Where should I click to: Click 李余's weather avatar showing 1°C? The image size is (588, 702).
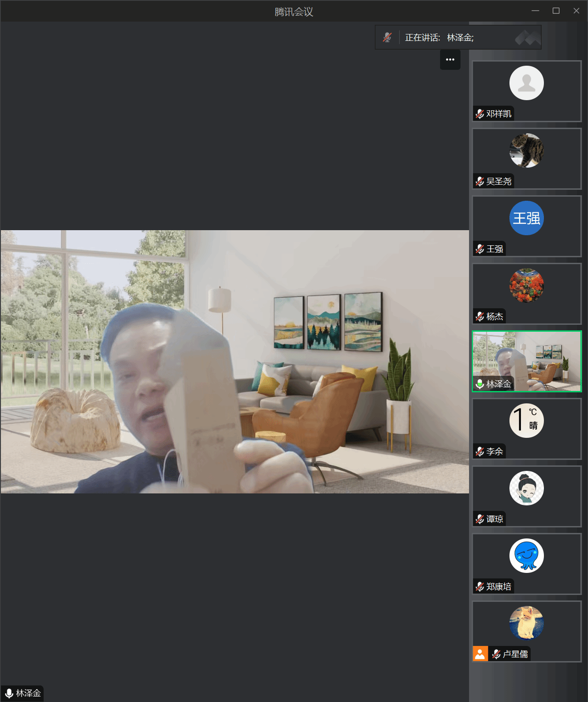[x=526, y=421]
